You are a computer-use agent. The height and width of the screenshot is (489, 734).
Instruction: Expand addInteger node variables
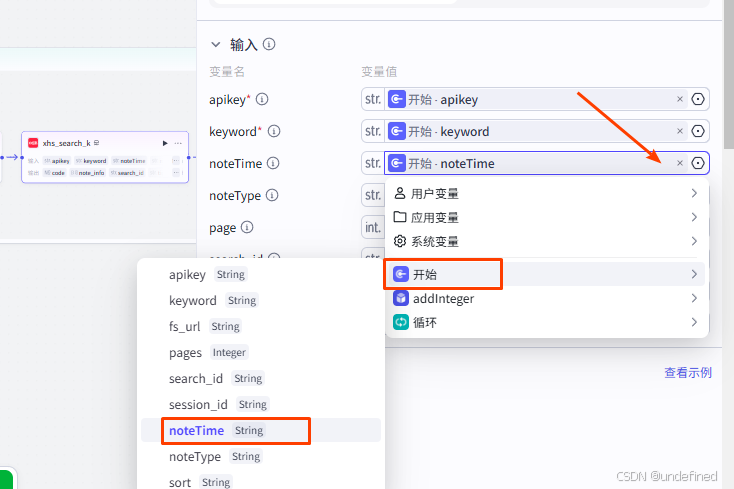click(546, 298)
